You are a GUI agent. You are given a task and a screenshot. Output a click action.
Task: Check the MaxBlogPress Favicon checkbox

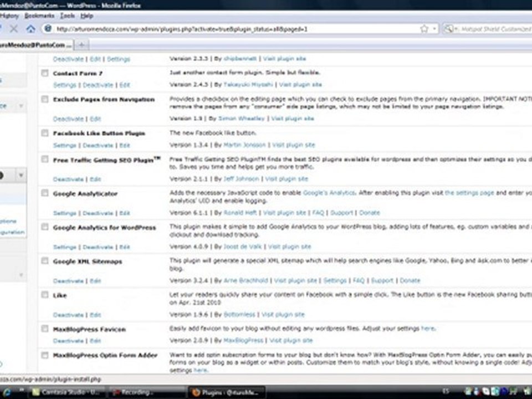pos(45,329)
